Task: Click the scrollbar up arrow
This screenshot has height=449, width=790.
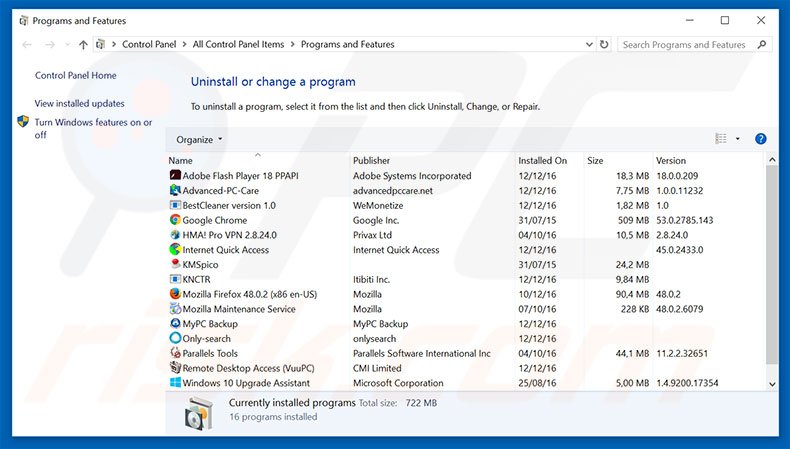Action: click(772, 160)
